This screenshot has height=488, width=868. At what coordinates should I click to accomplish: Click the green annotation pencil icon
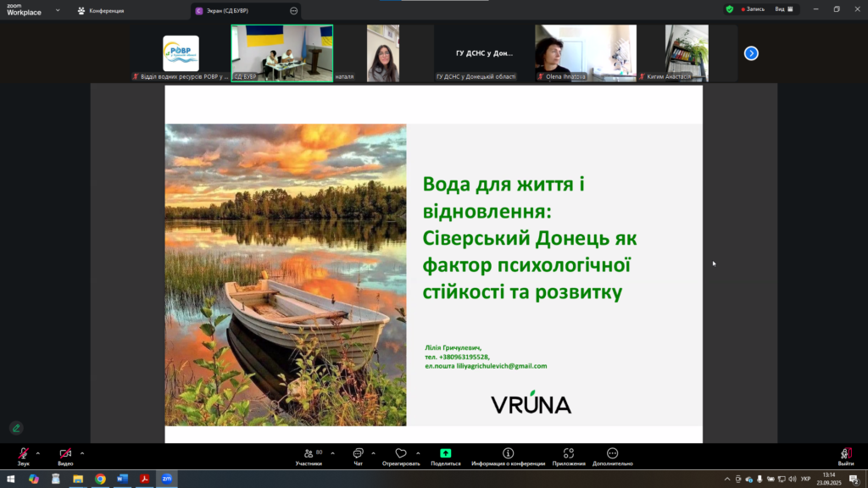15,428
